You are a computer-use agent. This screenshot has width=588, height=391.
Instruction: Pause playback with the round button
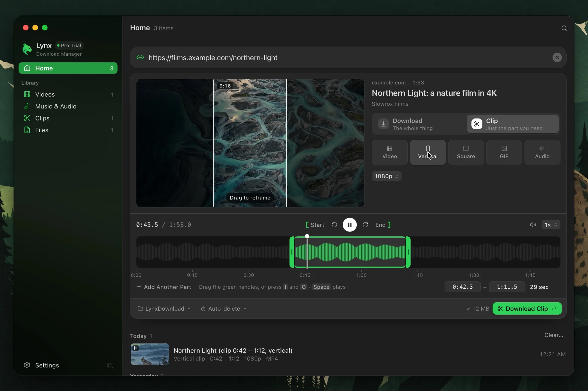[x=350, y=225]
